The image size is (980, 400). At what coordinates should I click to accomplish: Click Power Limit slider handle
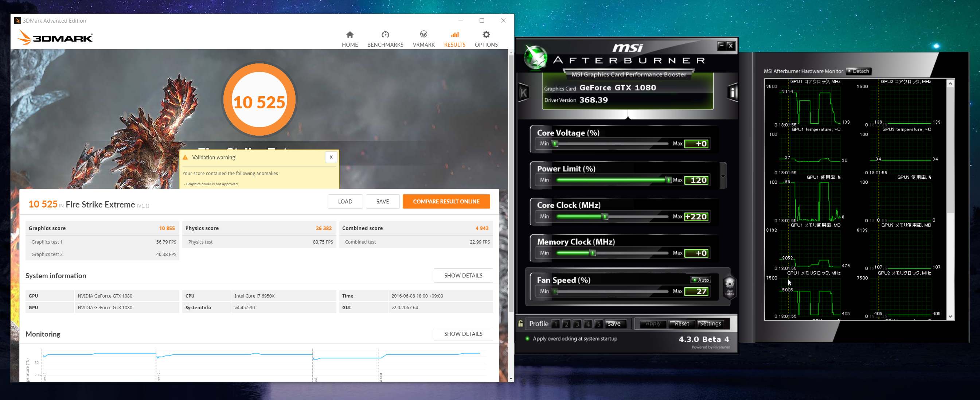pos(668,180)
